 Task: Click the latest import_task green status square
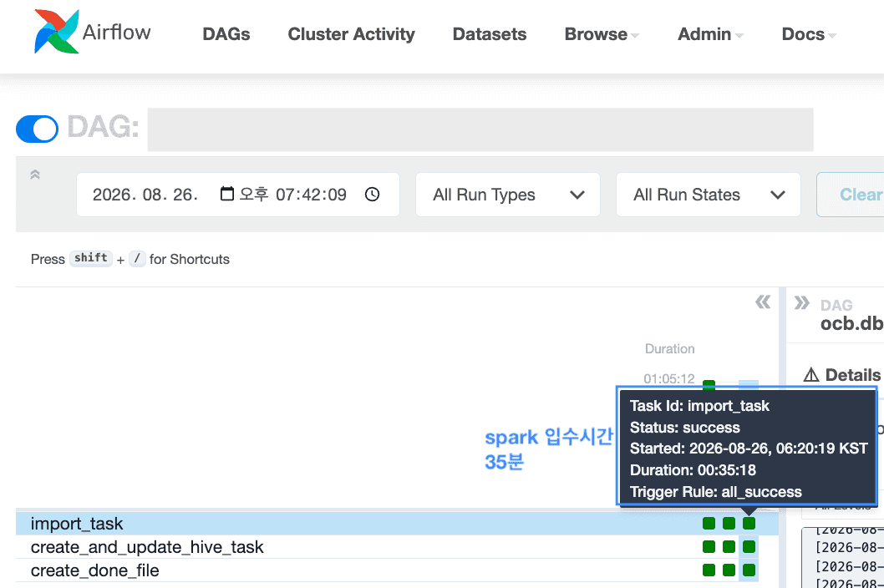pos(749,523)
